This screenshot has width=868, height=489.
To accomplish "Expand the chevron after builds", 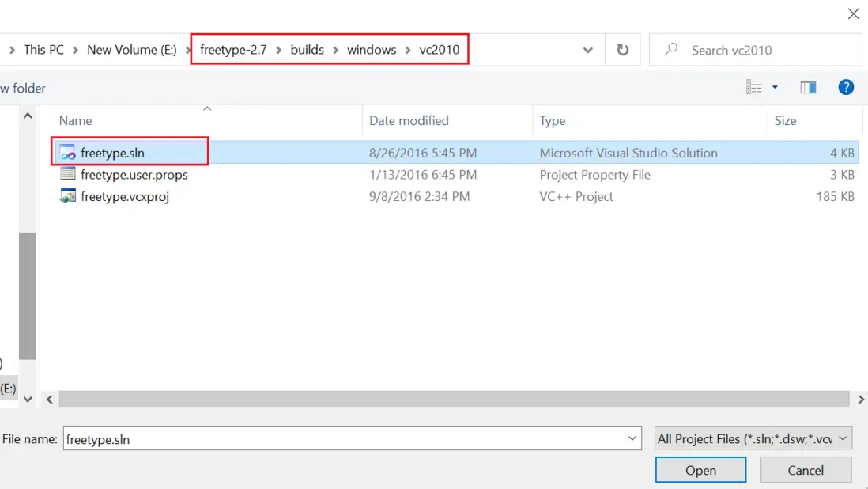I will point(335,50).
